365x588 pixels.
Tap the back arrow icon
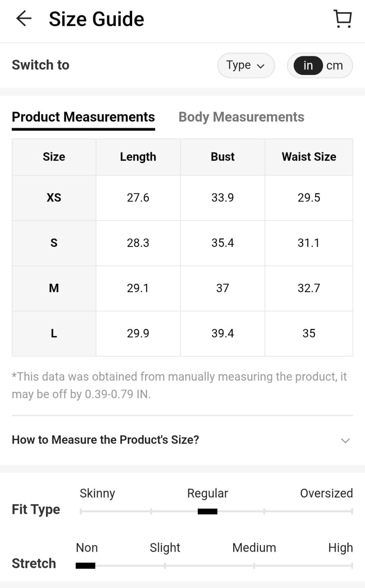24,19
